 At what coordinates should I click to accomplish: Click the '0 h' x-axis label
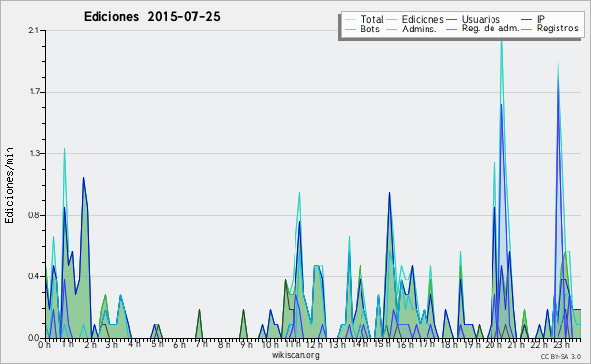tap(44, 344)
